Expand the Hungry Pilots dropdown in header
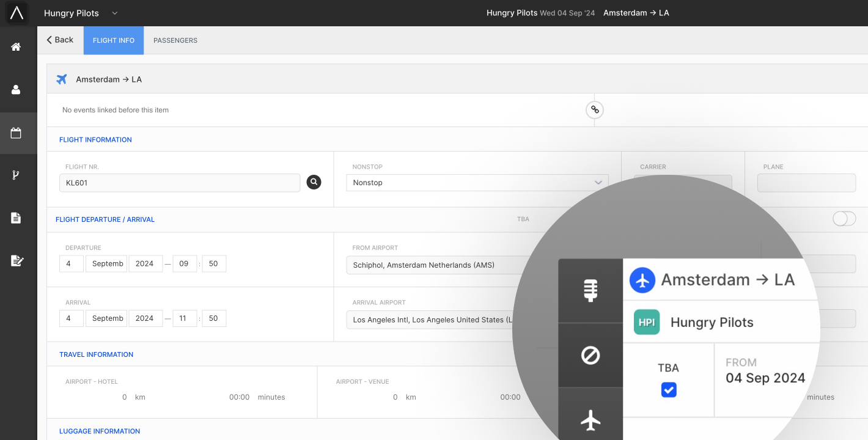The width and height of the screenshot is (868, 440). click(x=115, y=13)
